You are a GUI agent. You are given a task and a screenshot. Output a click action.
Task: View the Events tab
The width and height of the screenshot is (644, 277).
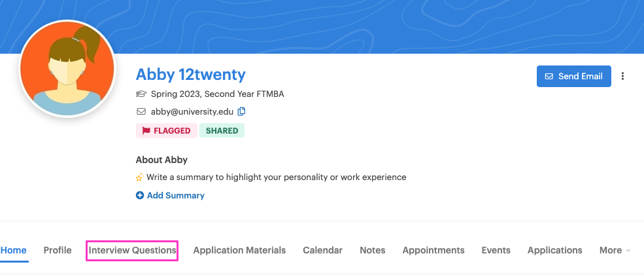496,250
